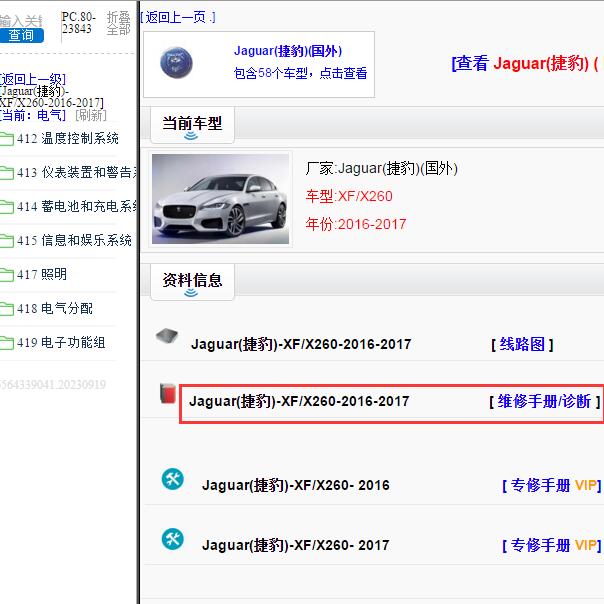Open 专修手册 VIP link for 2017
The image size is (604, 604).
pos(552,545)
